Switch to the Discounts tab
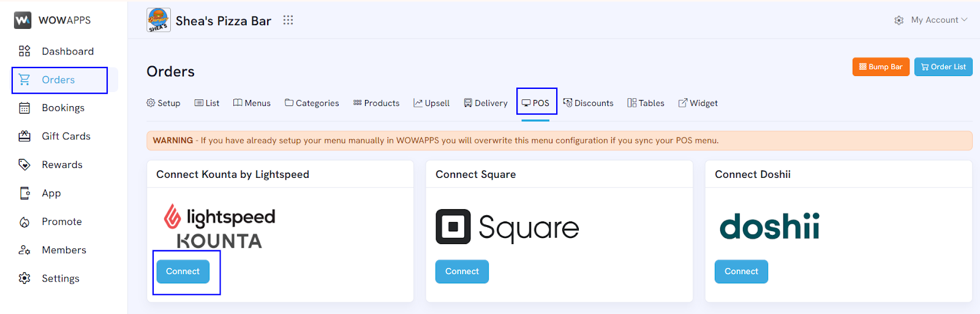Image resolution: width=980 pixels, height=314 pixels. point(589,103)
